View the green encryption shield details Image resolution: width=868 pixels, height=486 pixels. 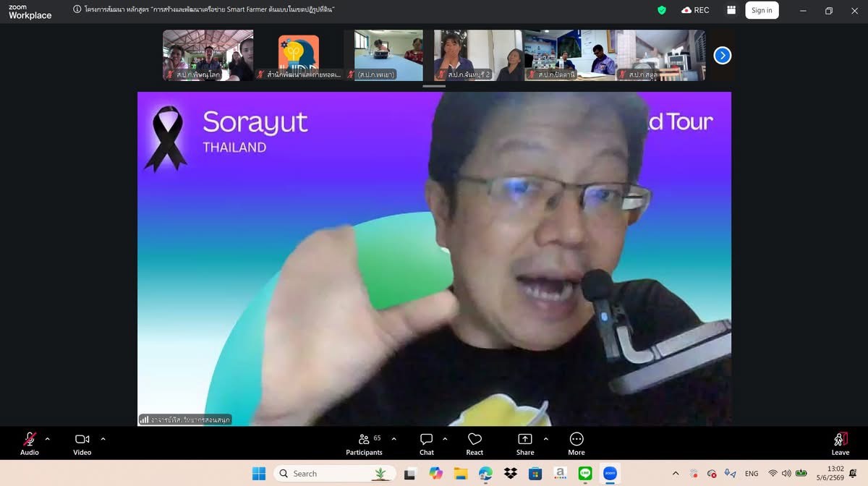click(661, 10)
